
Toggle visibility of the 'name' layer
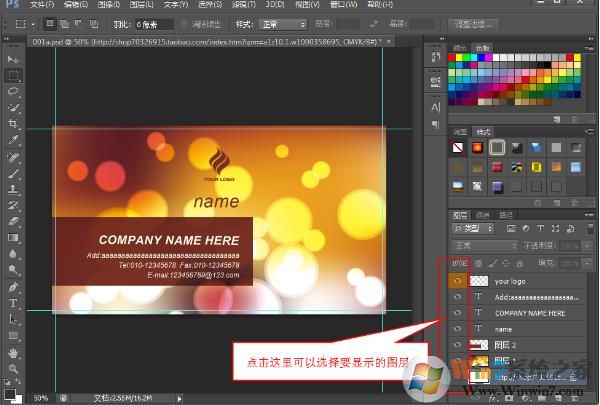tap(458, 328)
